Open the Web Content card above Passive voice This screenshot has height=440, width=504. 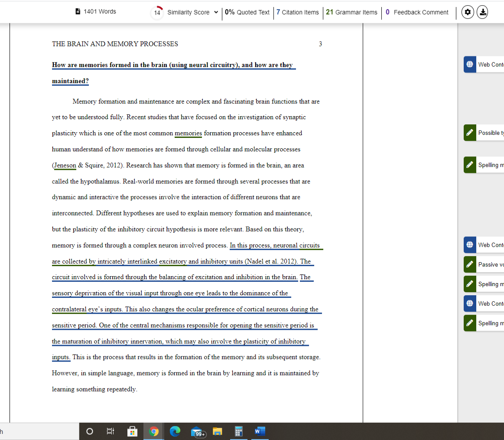484,245
